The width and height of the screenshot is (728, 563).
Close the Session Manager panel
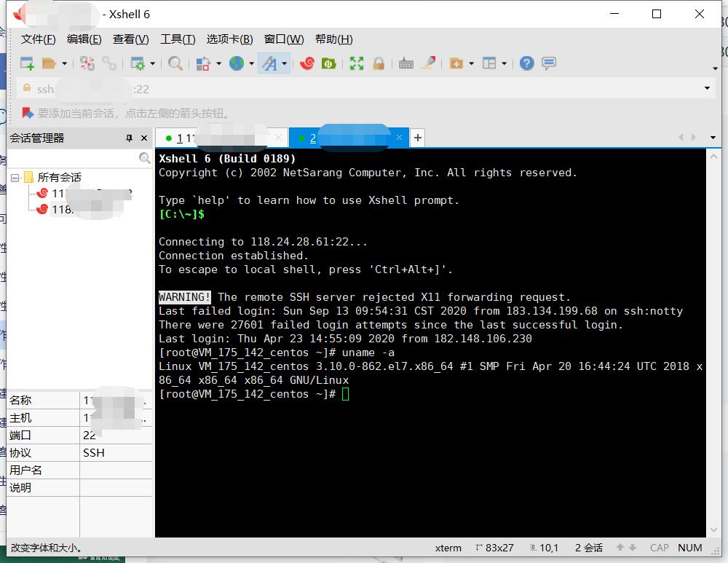tap(144, 138)
